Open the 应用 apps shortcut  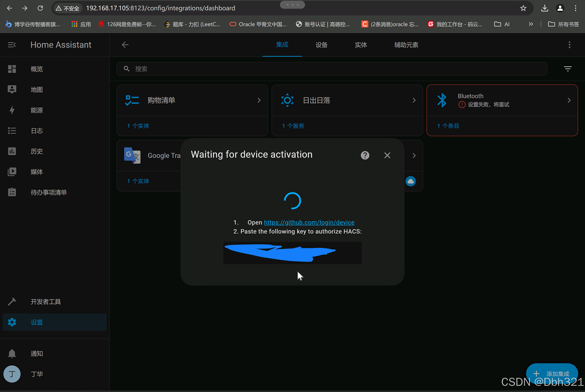[81, 24]
